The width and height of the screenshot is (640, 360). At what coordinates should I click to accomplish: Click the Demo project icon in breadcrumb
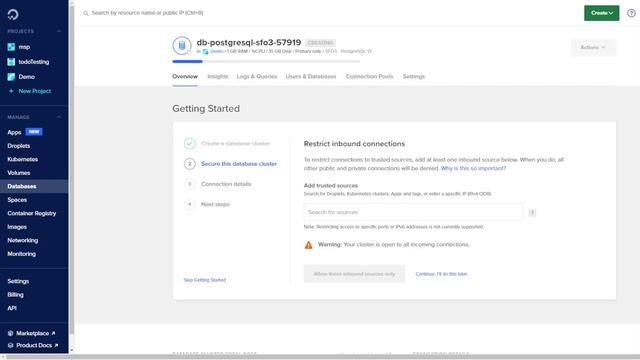(x=205, y=51)
